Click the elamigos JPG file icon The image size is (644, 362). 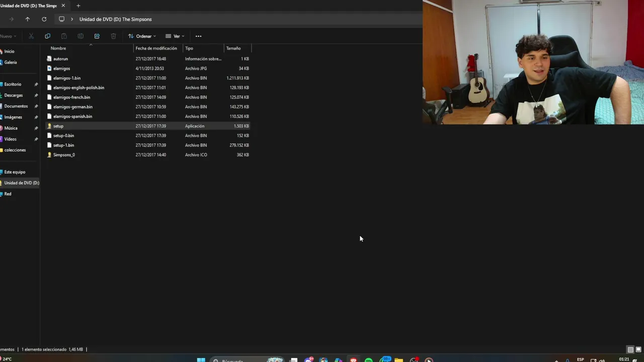(49, 68)
